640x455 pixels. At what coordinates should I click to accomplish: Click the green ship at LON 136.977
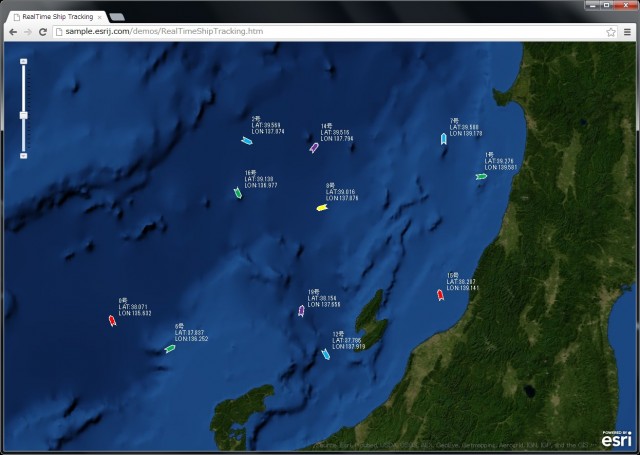[x=238, y=192]
